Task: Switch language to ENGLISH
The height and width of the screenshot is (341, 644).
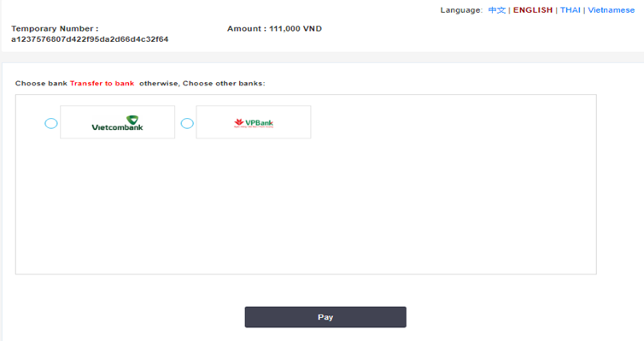Action: coord(533,10)
